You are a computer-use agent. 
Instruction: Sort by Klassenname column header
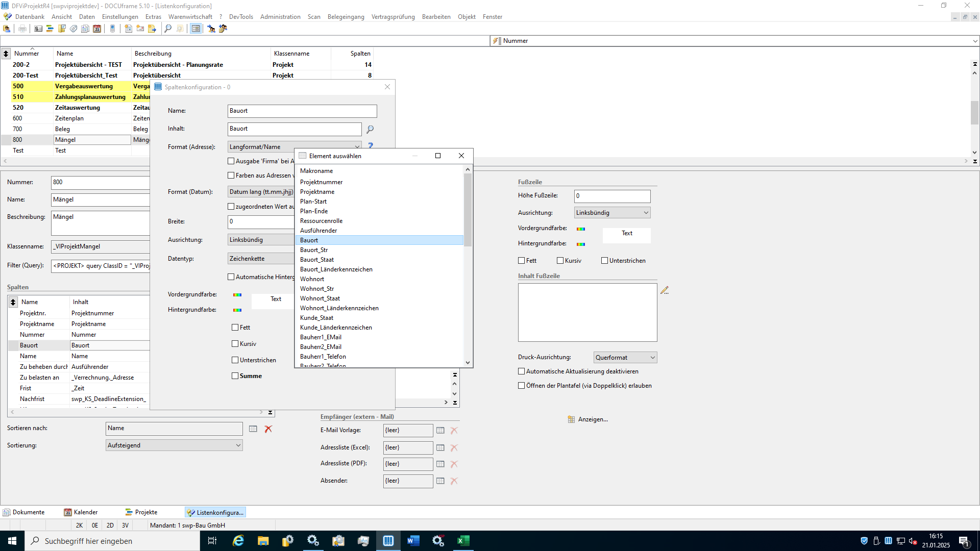click(x=301, y=54)
